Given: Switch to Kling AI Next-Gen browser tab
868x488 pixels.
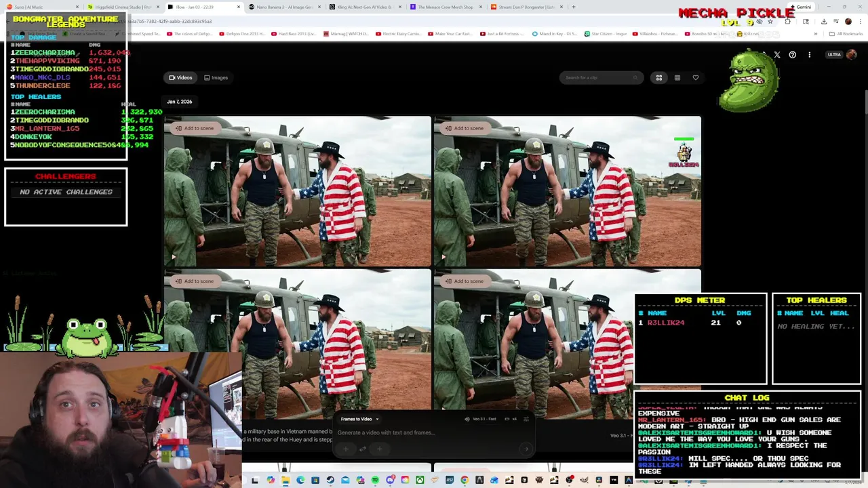Looking at the screenshot, I should coord(366,7).
